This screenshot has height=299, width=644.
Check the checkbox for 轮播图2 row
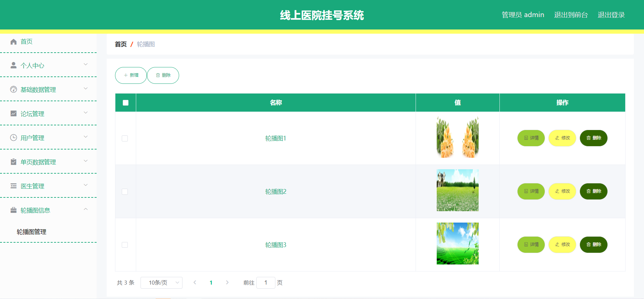125,192
